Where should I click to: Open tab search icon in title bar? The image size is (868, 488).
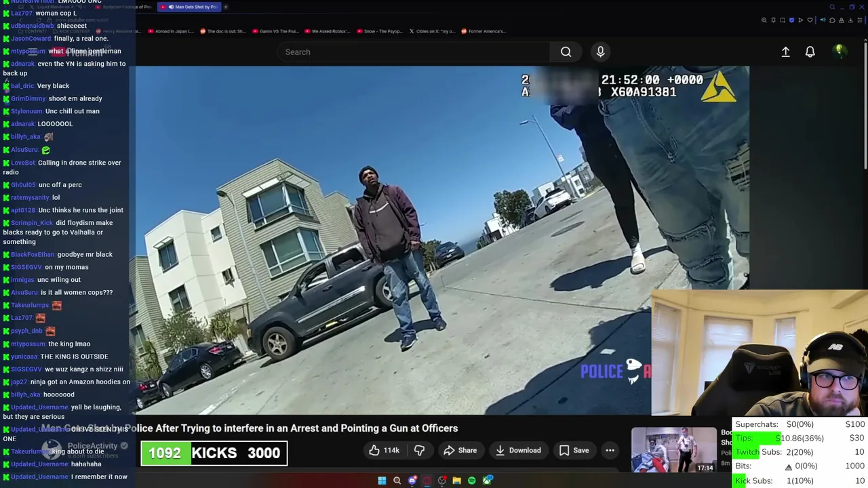click(x=832, y=7)
